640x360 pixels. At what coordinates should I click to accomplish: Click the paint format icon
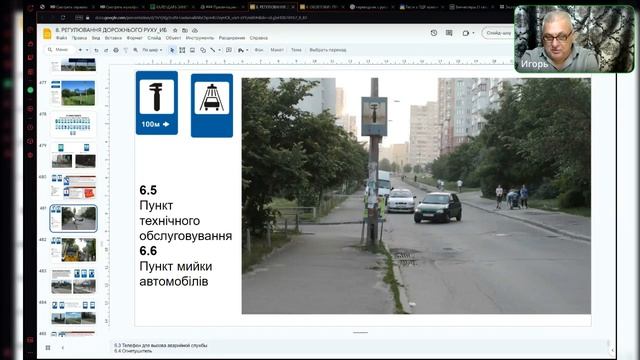coord(125,50)
